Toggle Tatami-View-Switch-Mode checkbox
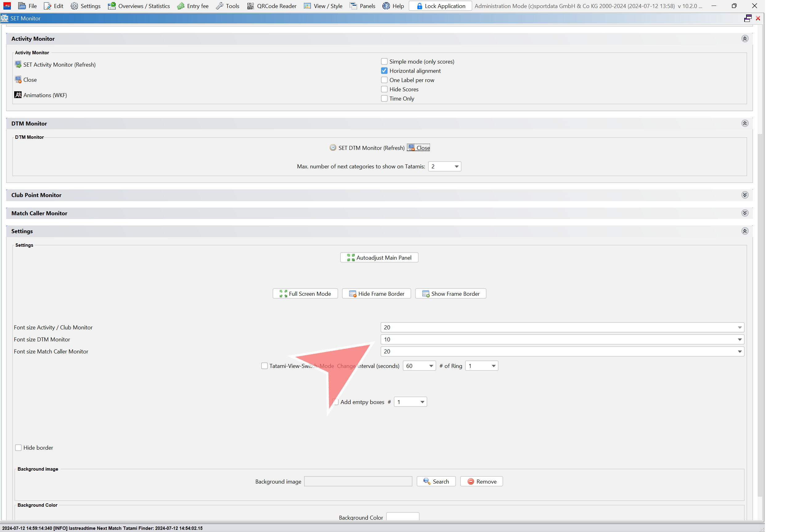Screen dimensions: 789x532 tap(264, 366)
